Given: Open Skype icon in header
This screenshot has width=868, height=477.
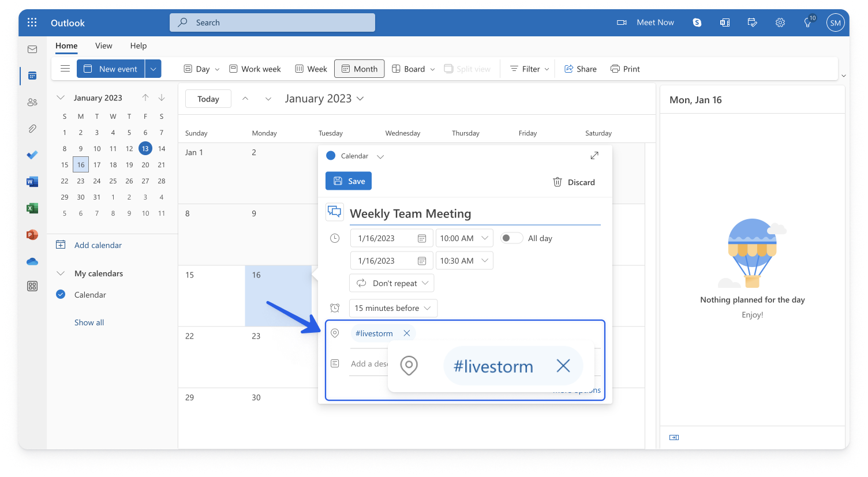Looking at the screenshot, I should 697,22.
